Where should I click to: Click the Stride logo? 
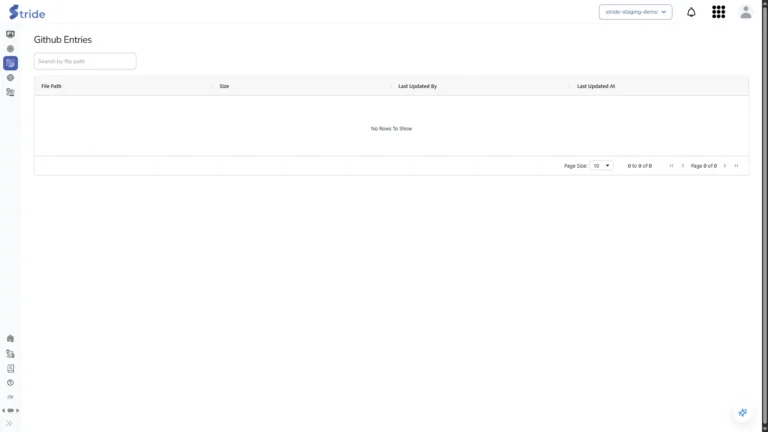pos(27,12)
